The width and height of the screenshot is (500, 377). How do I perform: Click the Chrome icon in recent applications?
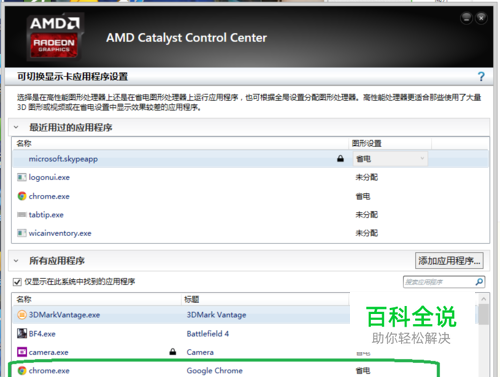point(22,196)
